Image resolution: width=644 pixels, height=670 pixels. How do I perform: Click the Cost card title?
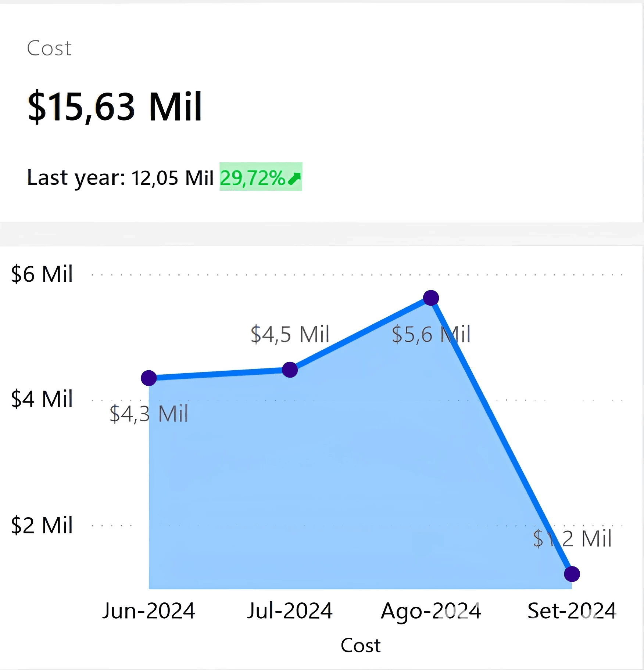point(49,48)
